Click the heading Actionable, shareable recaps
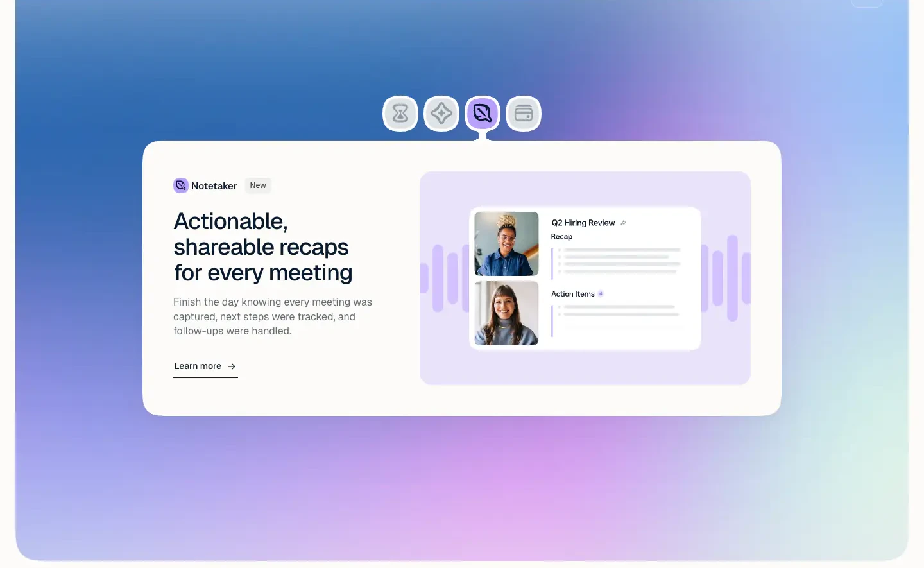The width and height of the screenshot is (924, 568). (263, 247)
